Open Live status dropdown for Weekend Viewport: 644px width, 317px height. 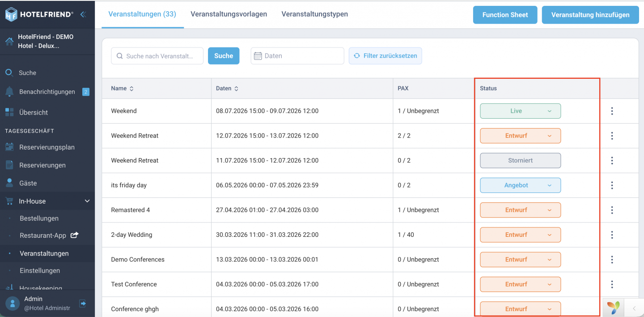click(x=520, y=111)
